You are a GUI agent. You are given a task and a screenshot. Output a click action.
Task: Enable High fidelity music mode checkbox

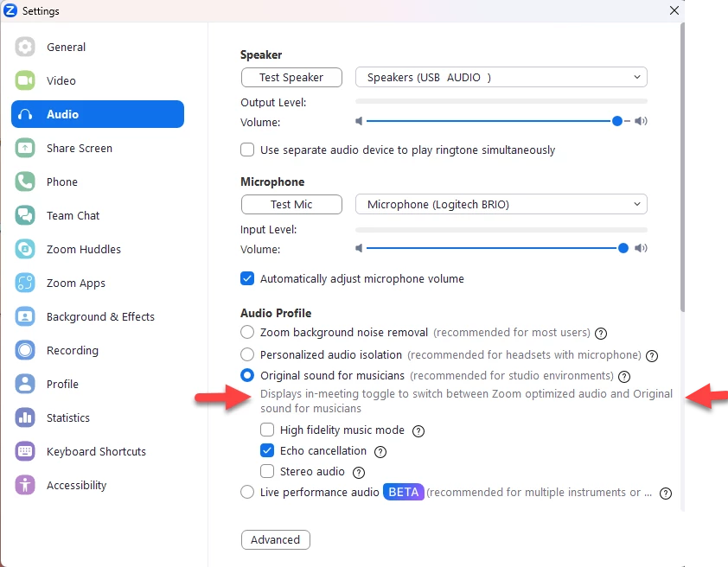pyautogui.click(x=267, y=430)
